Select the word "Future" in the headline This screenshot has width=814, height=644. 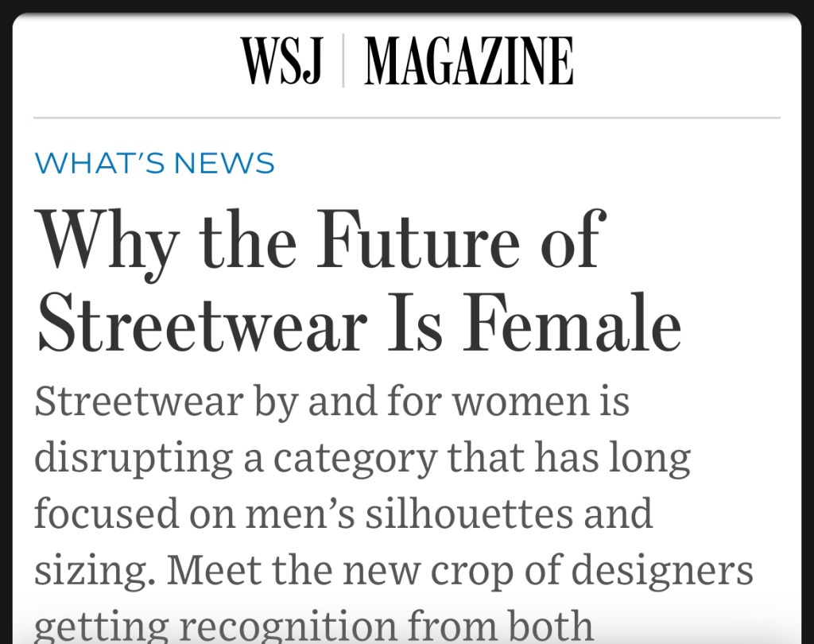coord(422,239)
